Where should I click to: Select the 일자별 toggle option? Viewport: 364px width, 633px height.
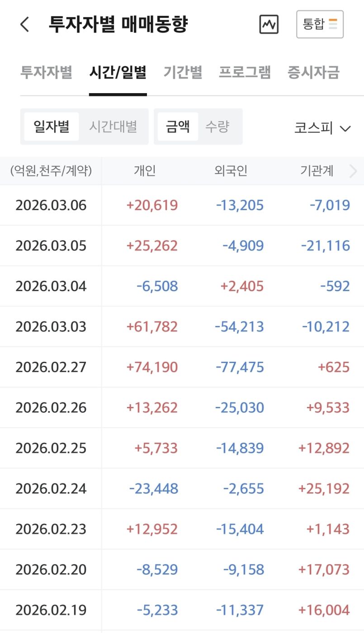tap(52, 127)
